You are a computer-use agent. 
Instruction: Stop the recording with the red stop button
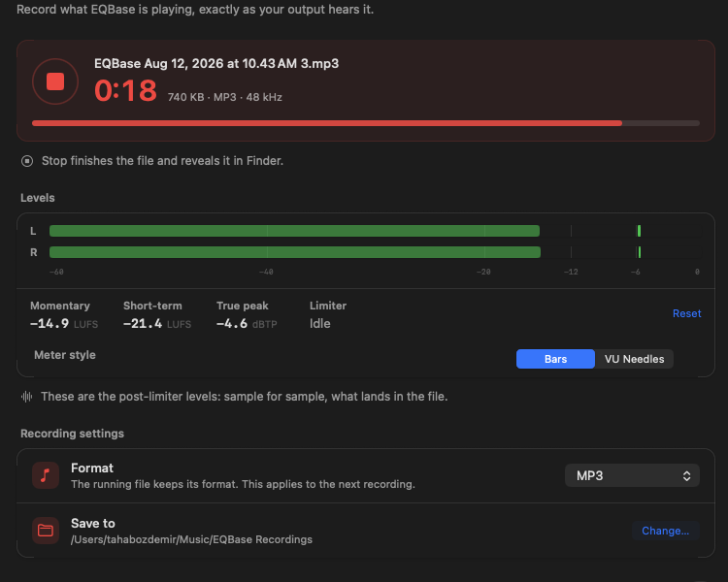[x=55, y=81]
